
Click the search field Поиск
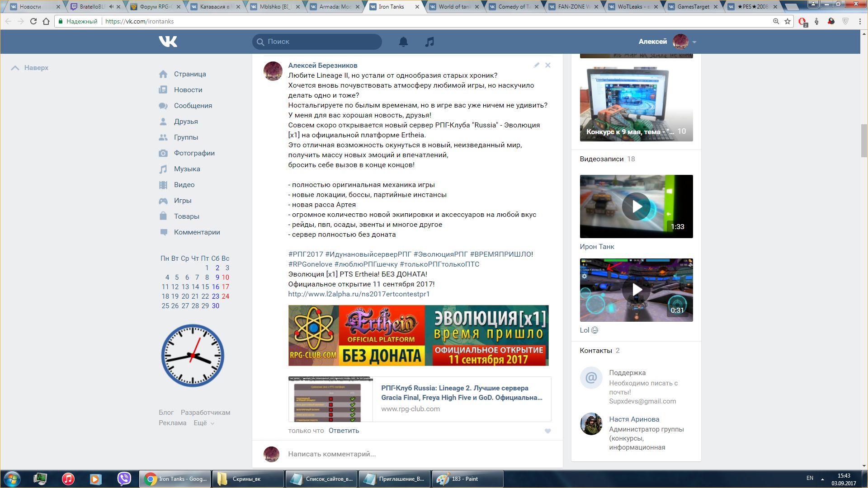[x=317, y=42]
